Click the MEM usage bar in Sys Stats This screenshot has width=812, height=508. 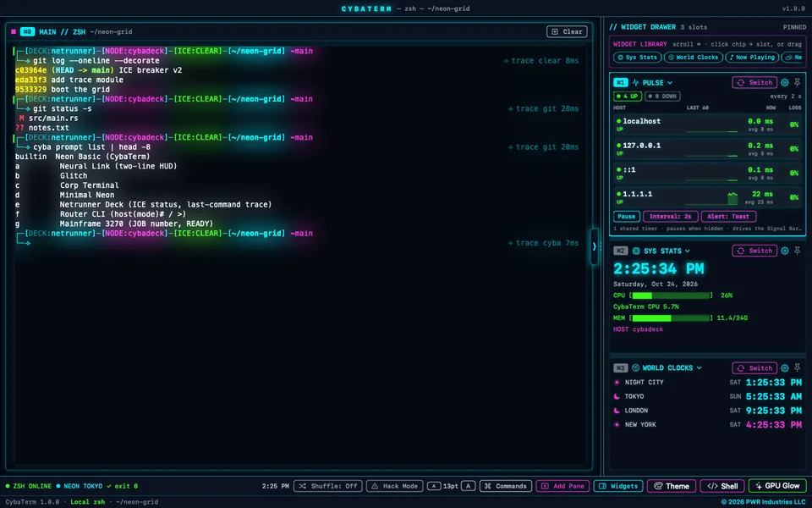[x=671, y=317]
